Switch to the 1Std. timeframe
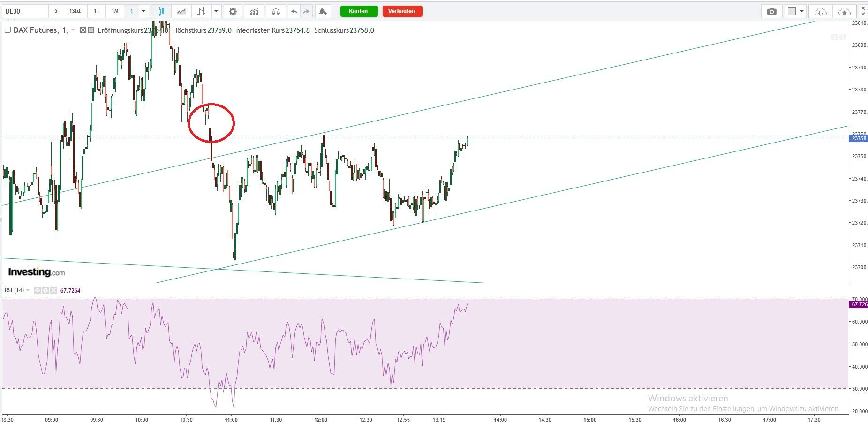Viewport: 868px width, 422px height. coord(75,11)
